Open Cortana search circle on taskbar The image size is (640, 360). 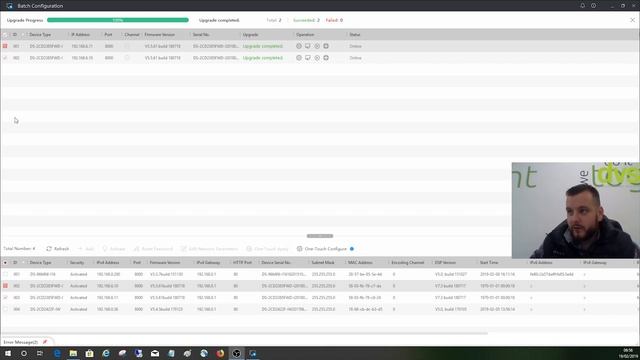[24, 353]
